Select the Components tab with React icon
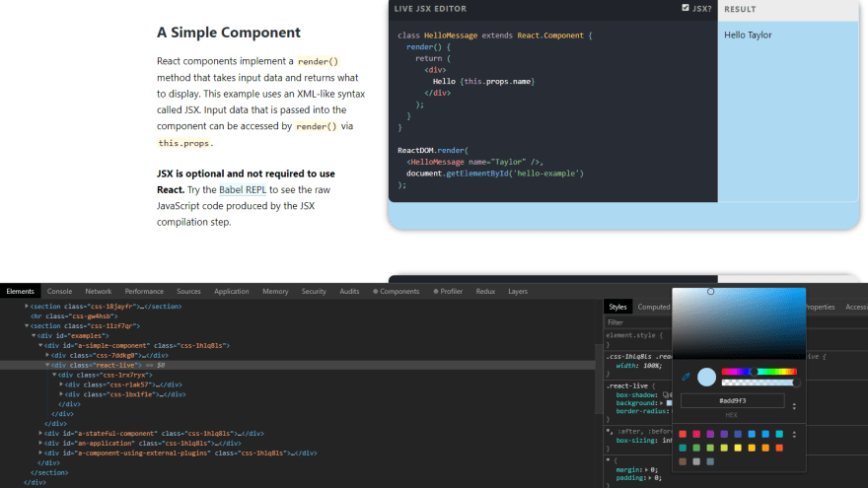 click(396, 291)
